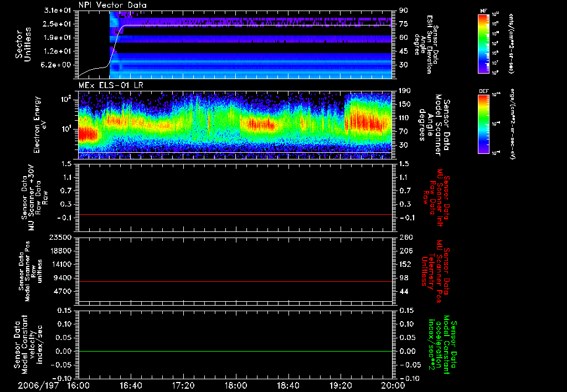Click the "Model Scanner Angle degrees" axis title
567x392 pixels.
(x=434, y=125)
